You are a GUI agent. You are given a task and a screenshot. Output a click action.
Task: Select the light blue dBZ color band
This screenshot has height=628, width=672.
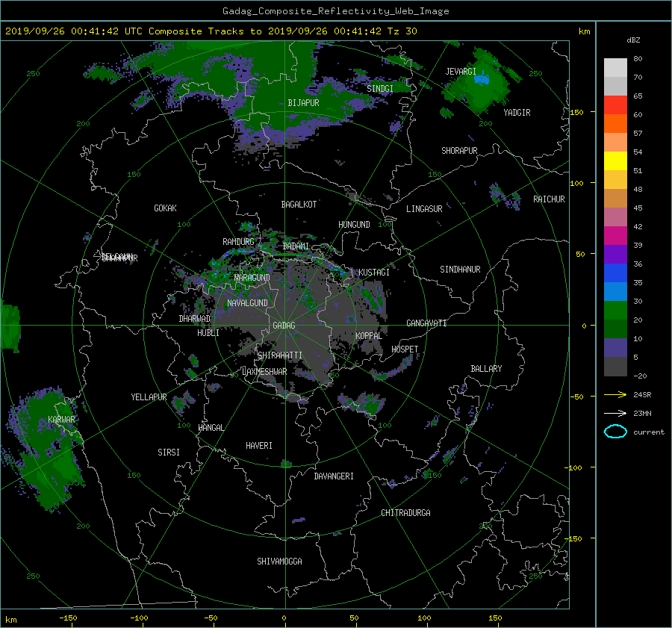(615, 292)
